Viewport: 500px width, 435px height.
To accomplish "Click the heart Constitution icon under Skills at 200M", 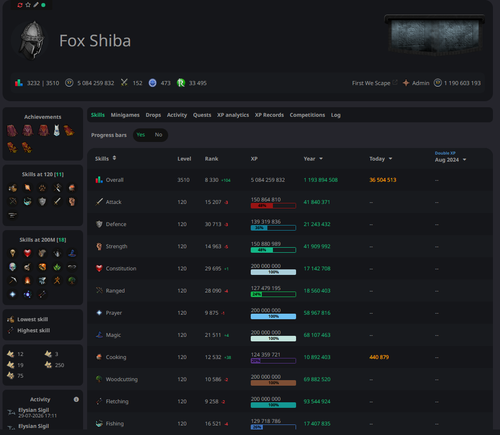I will click(x=27, y=253).
